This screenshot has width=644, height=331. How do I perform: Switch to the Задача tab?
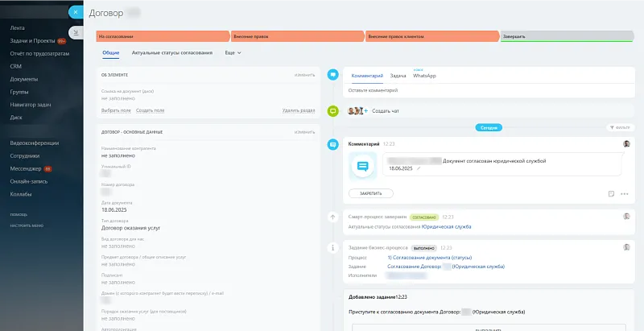tap(398, 76)
